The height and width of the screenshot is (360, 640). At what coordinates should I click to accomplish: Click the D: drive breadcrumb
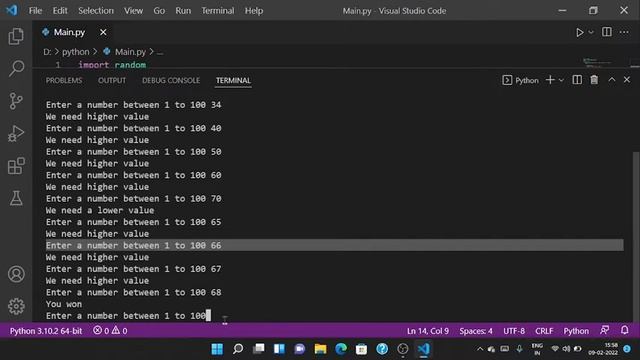pos(47,52)
